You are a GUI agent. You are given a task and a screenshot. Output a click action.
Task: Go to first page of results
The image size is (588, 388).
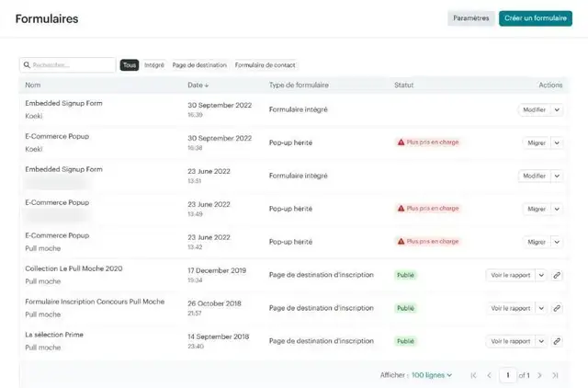473,375
